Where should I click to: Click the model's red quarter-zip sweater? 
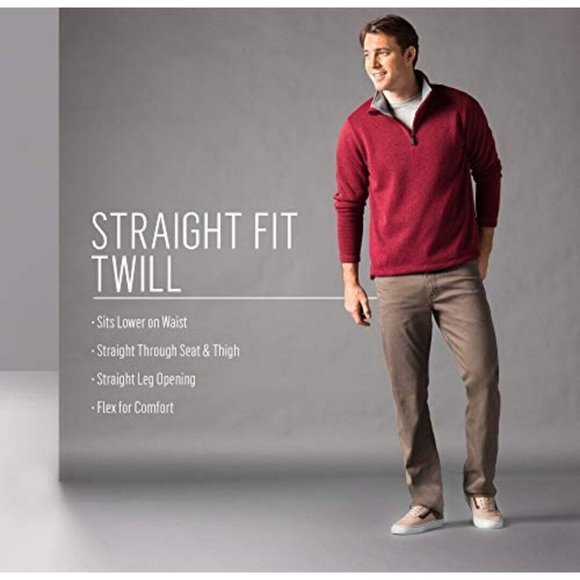(418, 181)
